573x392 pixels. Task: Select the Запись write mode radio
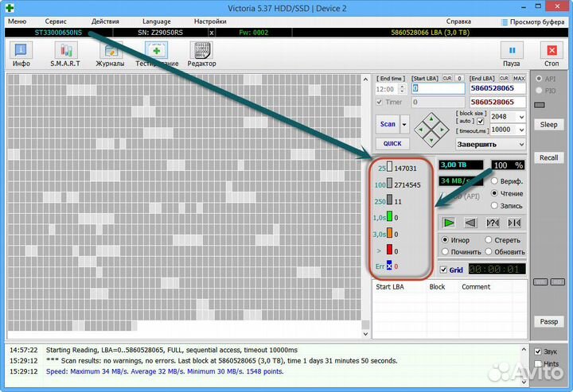pos(495,205)
